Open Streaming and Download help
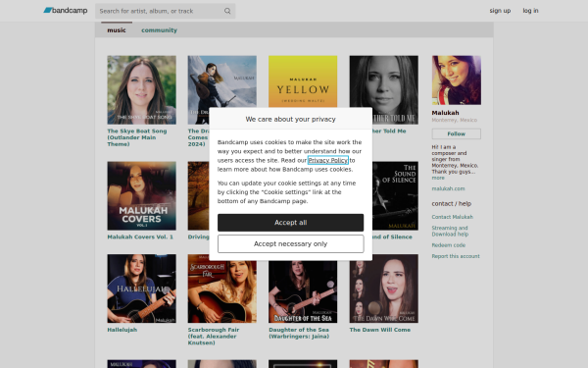This screenshot has width=588, height=368. [450, 231]
